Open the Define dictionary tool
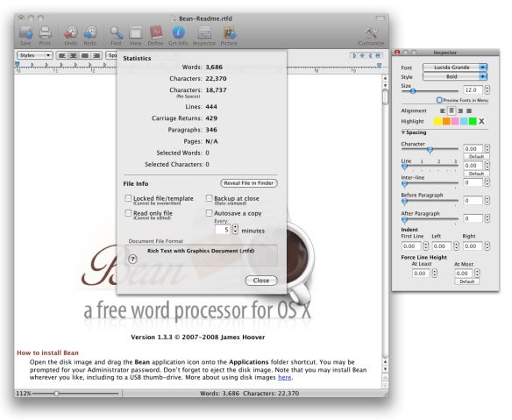The height and width of the screenshot is (420, 512). (x=156, y=36)
